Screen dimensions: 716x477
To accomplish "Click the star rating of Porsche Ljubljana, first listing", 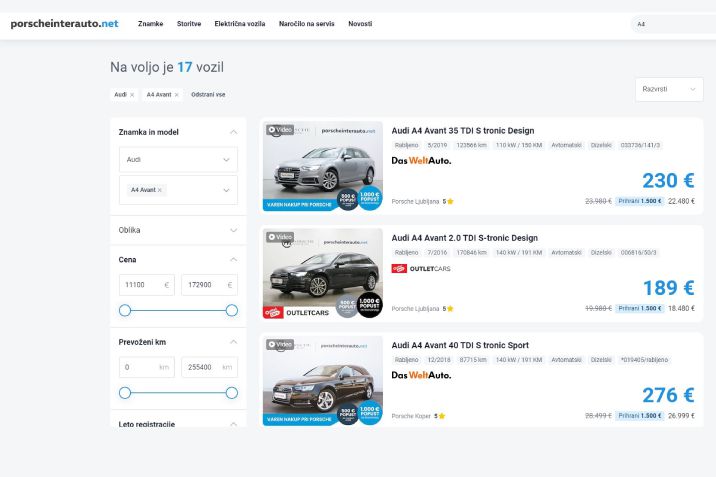I will point(448,202).
